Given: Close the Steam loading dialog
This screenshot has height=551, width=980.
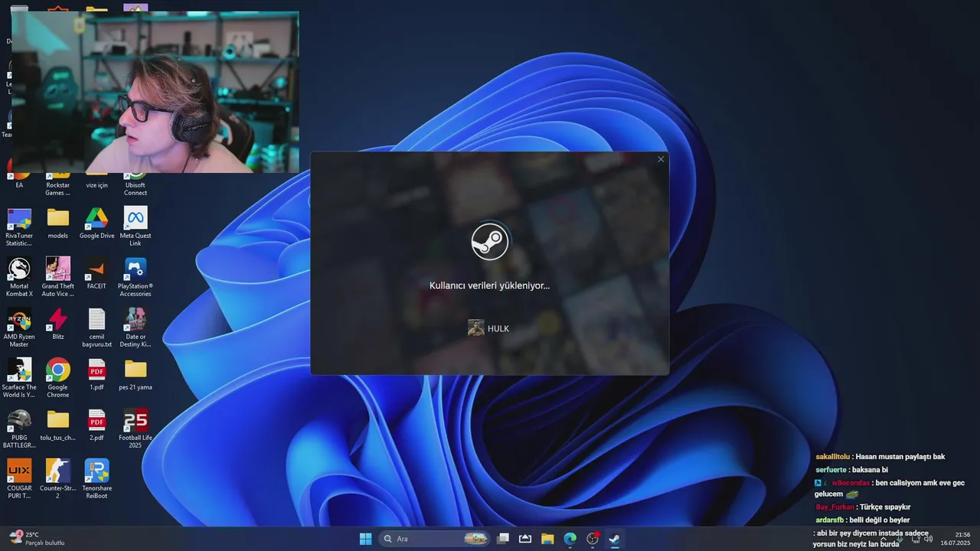Looking at the screenshot, I should [661, 159].
